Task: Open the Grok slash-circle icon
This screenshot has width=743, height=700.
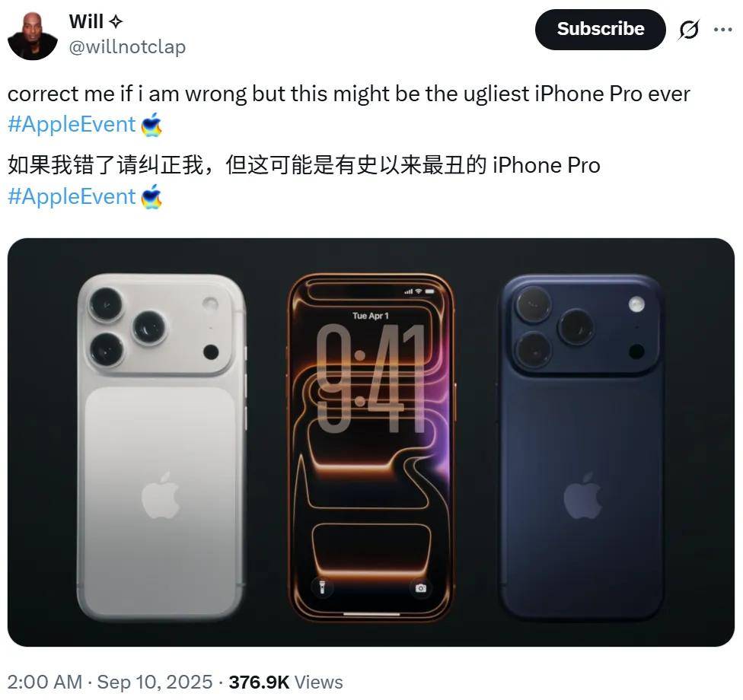Action: click(688, 30)
